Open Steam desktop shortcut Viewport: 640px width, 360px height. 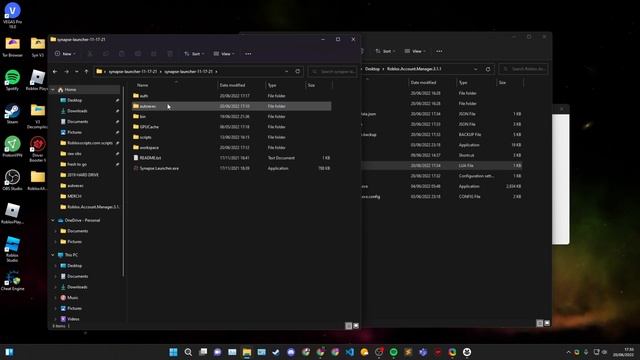pyautogui.click(x=12, y=114)
